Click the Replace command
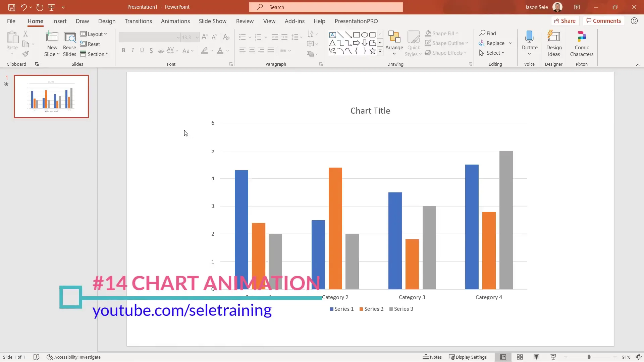644x362 pixels. [x=496, y=43]
